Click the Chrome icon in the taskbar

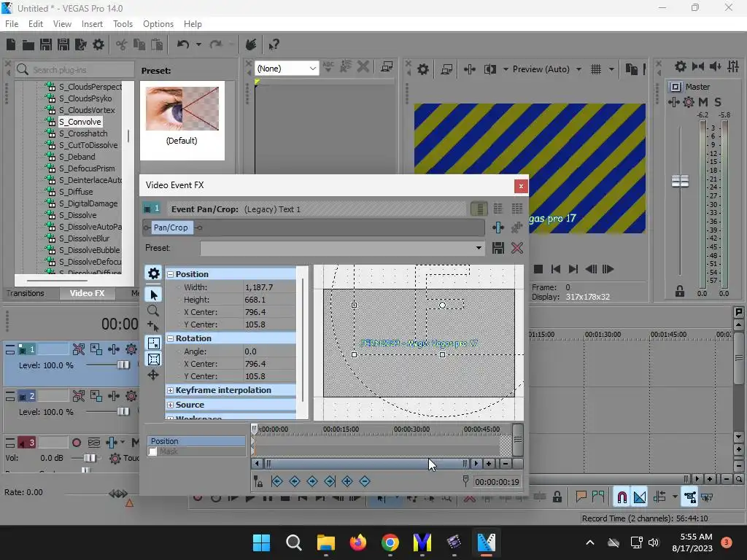390,542
